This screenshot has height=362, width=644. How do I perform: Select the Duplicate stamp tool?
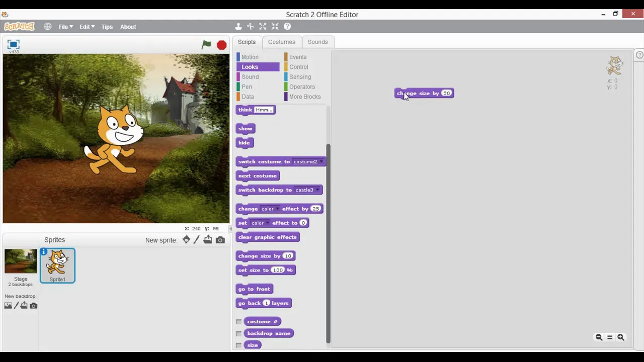point(238,27)
